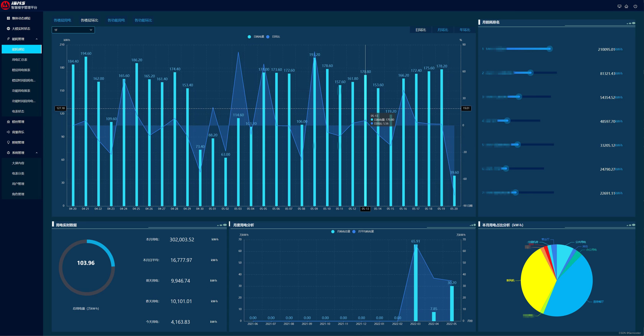
Task: Switch to the 各功能用电 tab
Action: point(116,20)
